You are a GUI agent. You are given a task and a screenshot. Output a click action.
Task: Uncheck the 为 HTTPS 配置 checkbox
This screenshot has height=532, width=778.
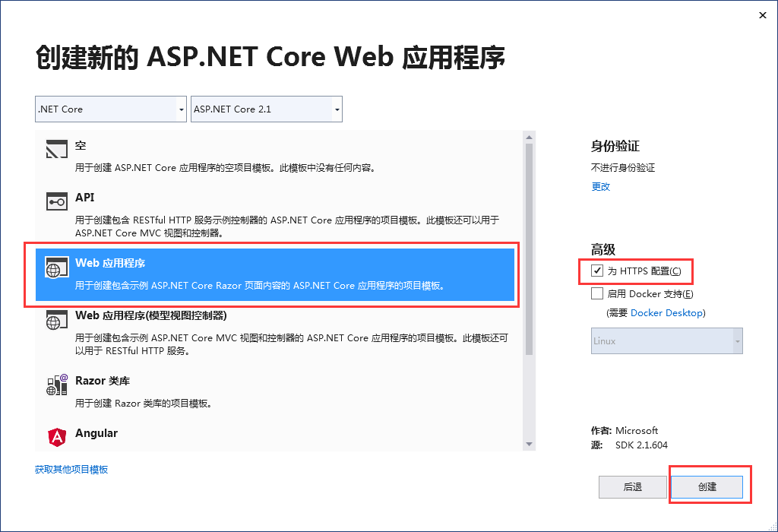(x=597, y=271)
